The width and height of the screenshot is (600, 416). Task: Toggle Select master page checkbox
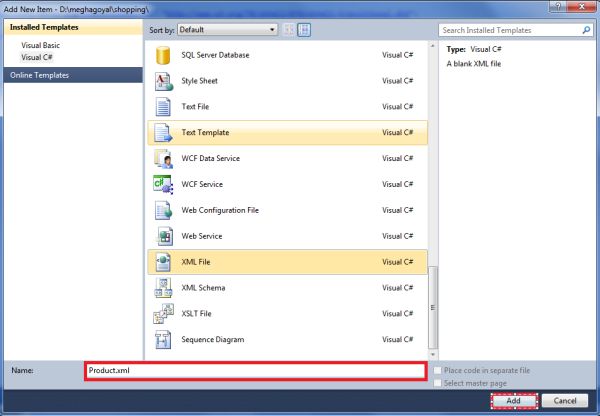click(437, 383)
